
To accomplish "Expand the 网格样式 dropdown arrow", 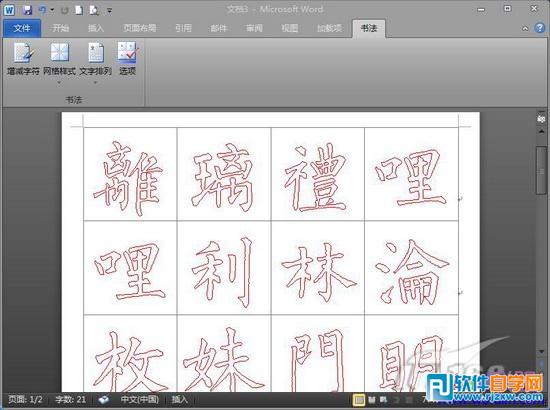I will point(59,83).
